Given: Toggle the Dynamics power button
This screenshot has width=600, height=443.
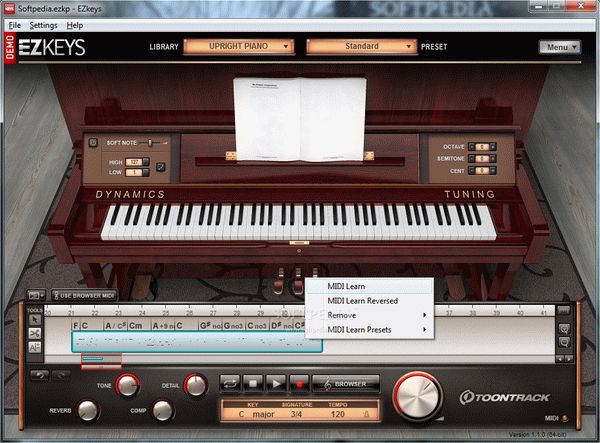Looking at the screenshot, I should coord(93,143).
